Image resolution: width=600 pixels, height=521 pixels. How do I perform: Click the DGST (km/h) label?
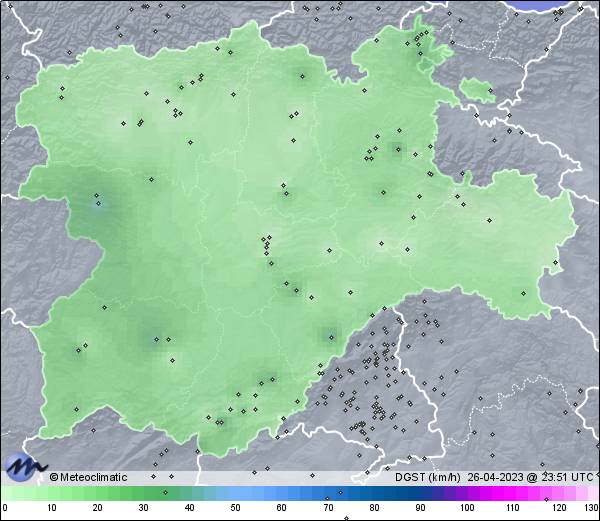click(428, 477)
